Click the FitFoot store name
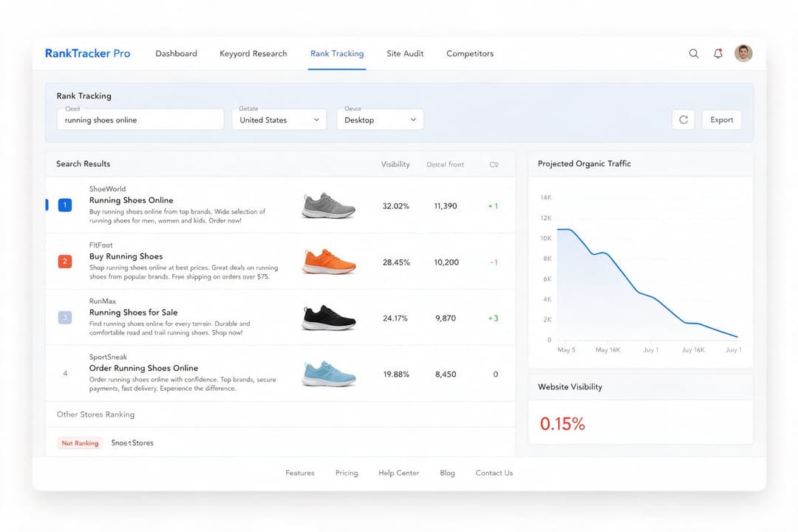 tap(100, 245)
